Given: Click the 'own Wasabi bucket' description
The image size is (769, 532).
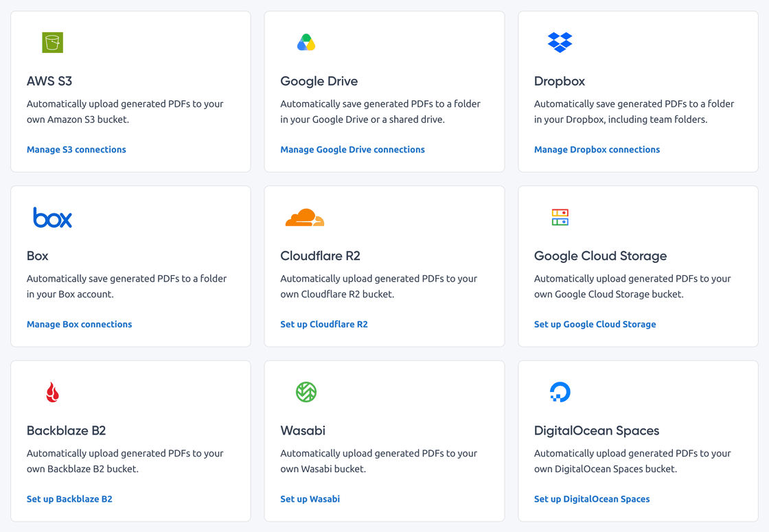Looking at the screenshot, I should (323, 470).
